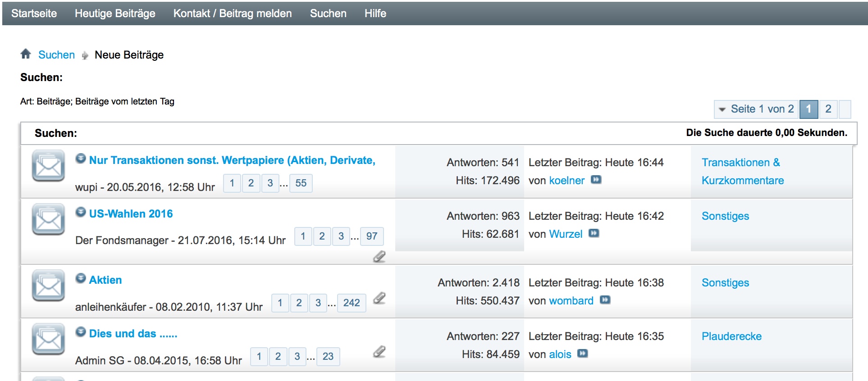The image size is (868, 381).
Task: Click the text Die Suche dauerte 0,00 Sekunden.
Action: click(x=767, y=133)
